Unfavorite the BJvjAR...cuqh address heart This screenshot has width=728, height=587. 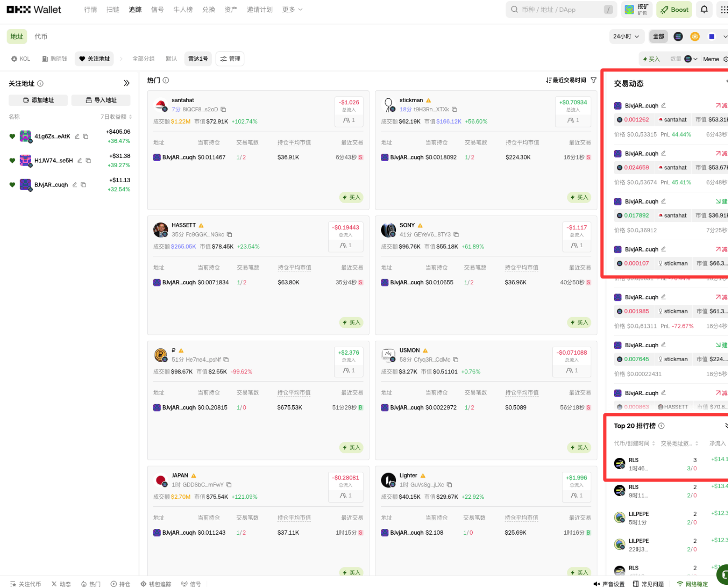[x=12, y=185]
